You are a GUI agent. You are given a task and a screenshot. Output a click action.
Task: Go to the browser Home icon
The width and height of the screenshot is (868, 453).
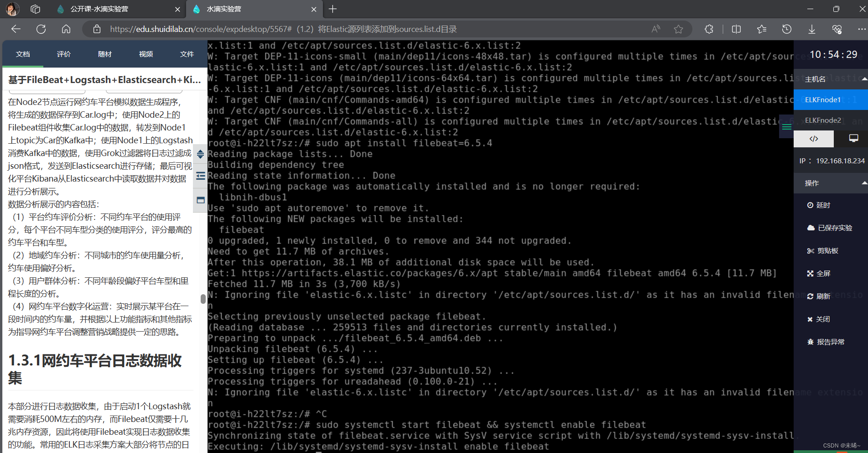66,29
